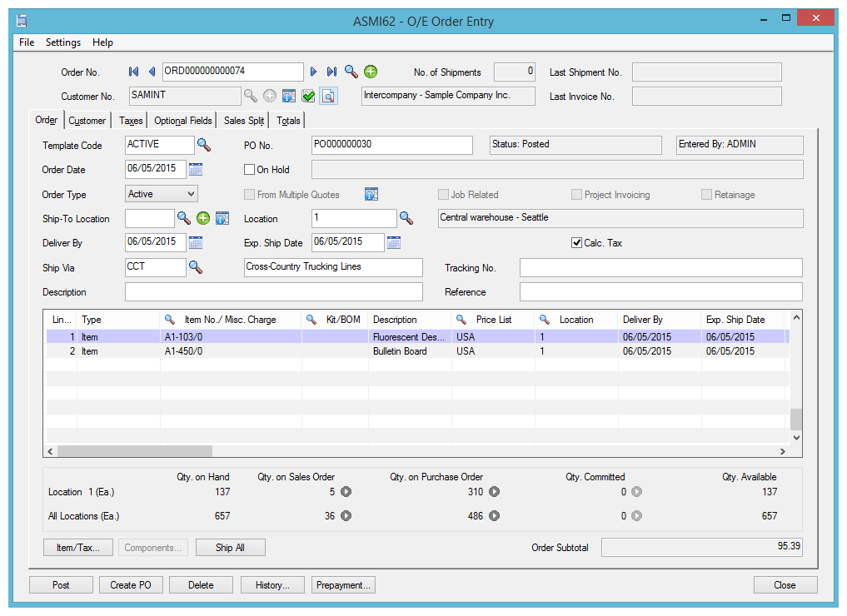Image resolution: width=847 pixels, height=616 pixels.
Task: Open the Order No. finder magnifier
Action: click(x=351, y=72)
